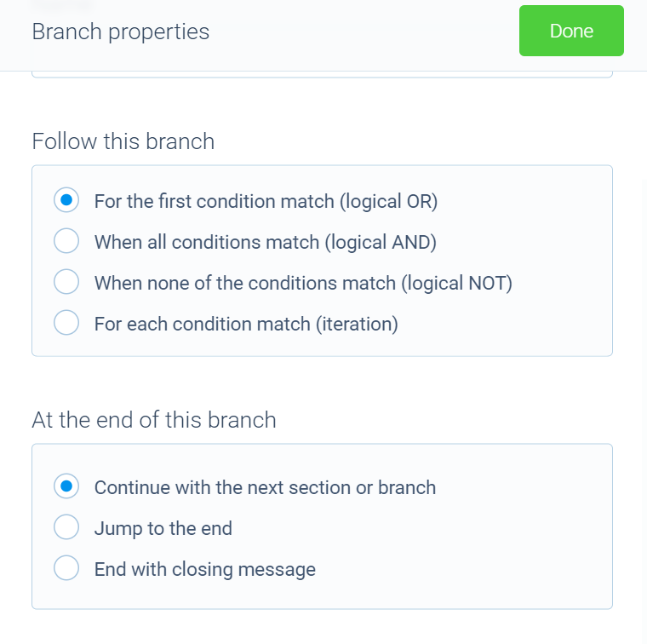647x644 pixels.
Task: Select the first condition match (logical OR) radio
Action: [66, 200]
